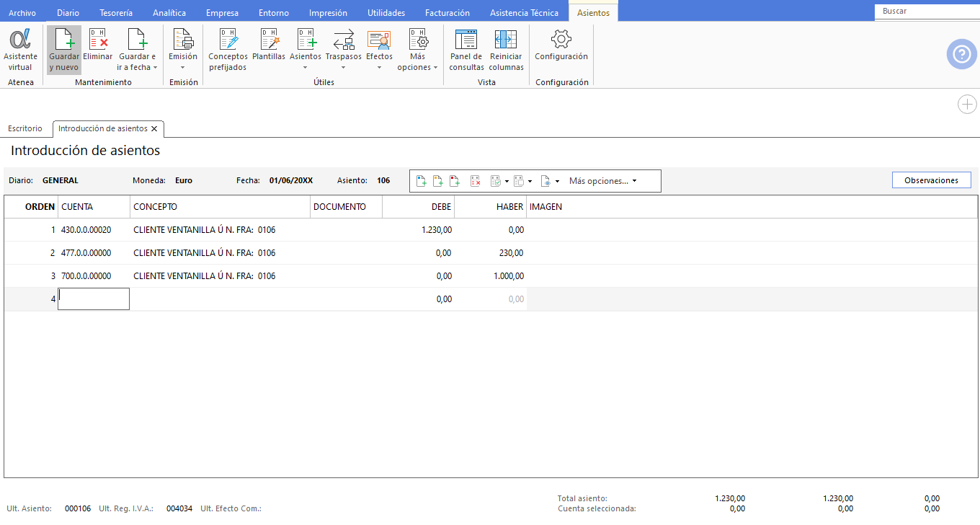Click the Buscar search field
This screenshot has width=980, height=525.
pyautogui.click(x=927, y=12)
